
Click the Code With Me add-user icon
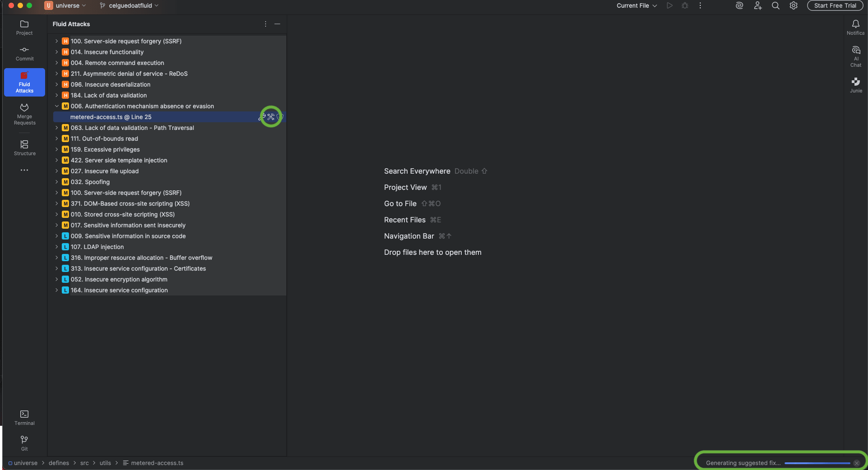758,6
